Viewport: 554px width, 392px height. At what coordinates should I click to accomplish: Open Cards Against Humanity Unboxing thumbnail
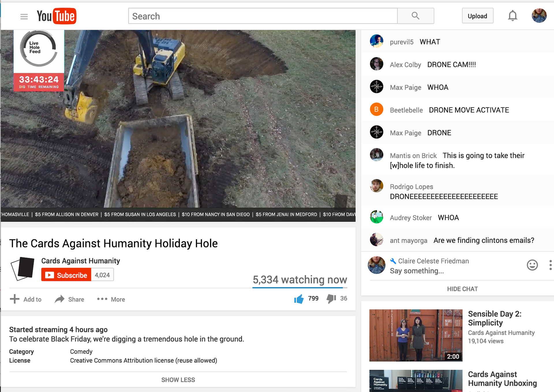point(416,381)
